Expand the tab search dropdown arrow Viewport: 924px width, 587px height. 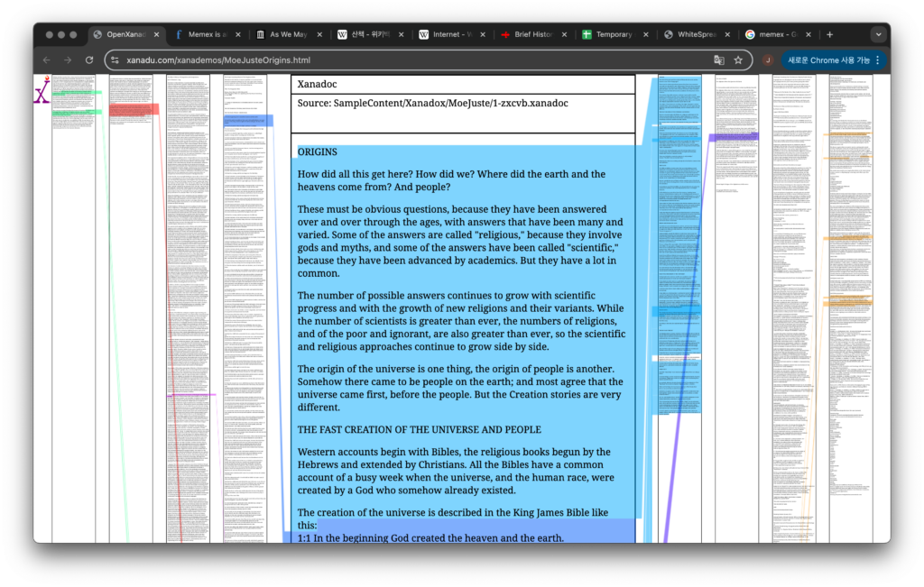pyautogui.click(x=877, y=34)
